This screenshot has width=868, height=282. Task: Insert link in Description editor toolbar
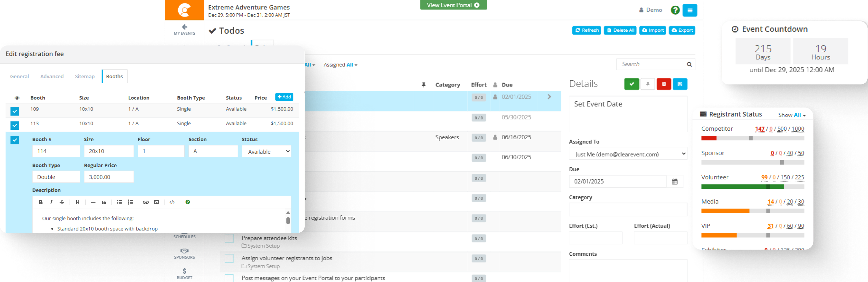click(x=146, y=202)
